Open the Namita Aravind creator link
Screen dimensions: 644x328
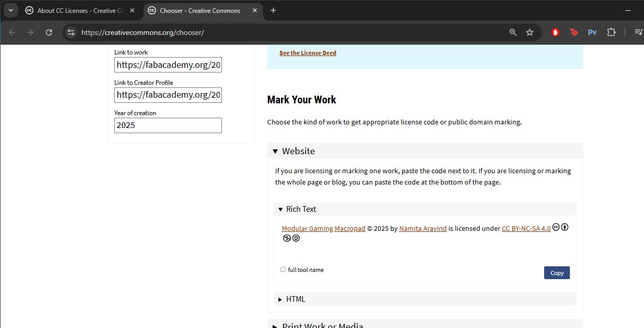pyautogui.click(x=423, y=229)
